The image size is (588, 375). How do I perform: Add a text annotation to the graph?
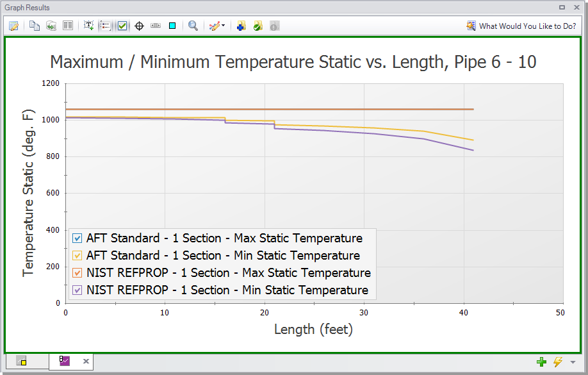(x=87, y=26)
